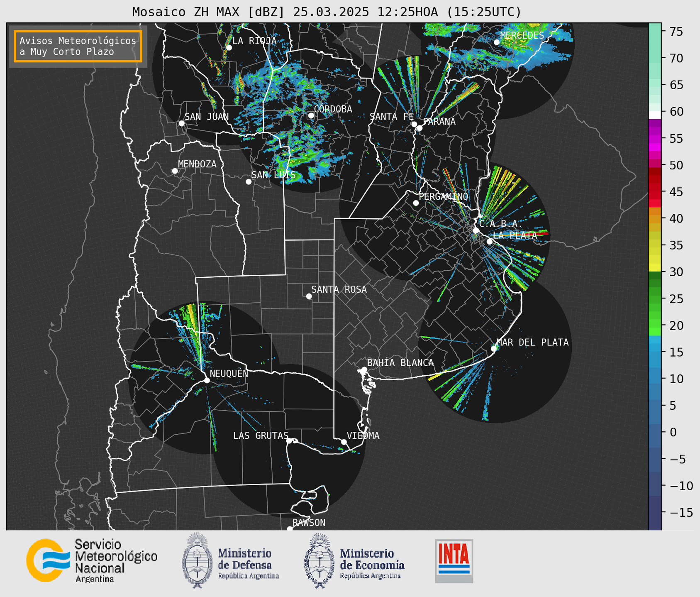Viewport: 700px width, 597px height.
Task: Select the RAWSON city marker
Action: click(x=290, y=529)
